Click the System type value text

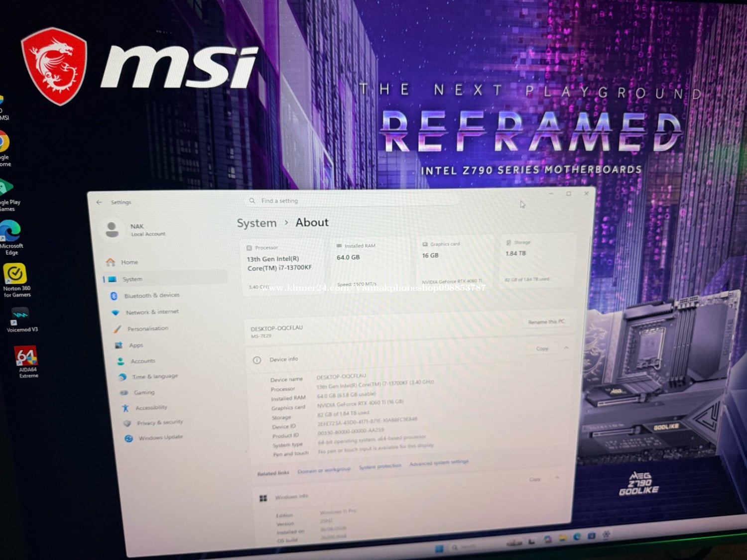(372, 439)
